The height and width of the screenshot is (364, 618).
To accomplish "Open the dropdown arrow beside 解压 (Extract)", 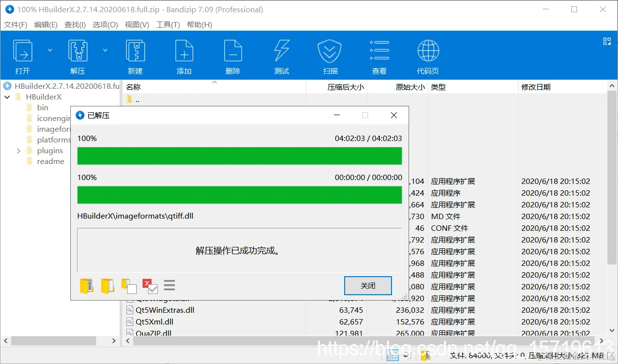I will pyautogui.click(x=105, y=49).
